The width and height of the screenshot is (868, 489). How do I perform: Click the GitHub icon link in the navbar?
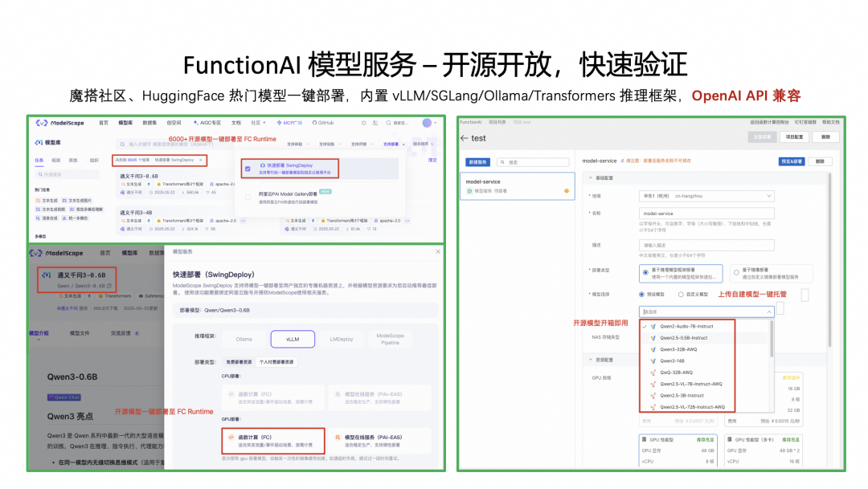[323, 123]
